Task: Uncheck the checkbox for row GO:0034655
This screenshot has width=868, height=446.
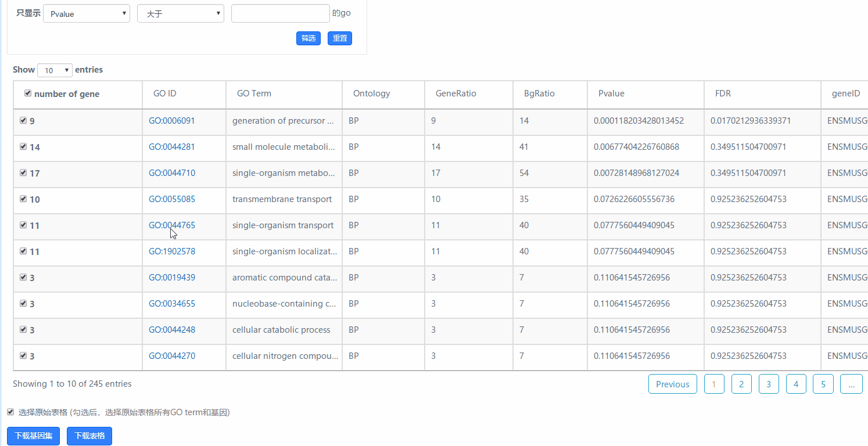Action: (23, 303)
